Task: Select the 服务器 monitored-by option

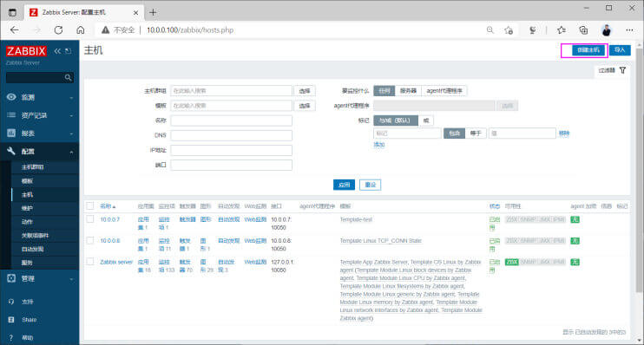Action: 408,91
